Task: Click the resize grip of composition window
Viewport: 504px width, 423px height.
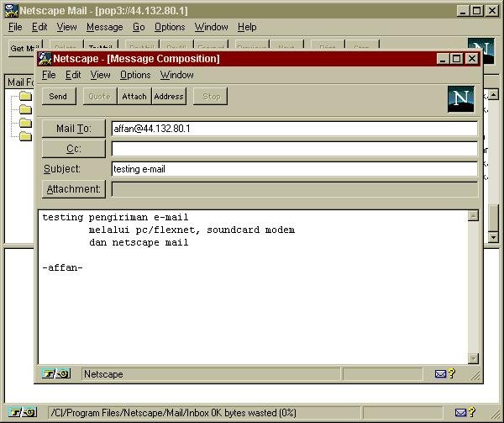Action: [x=475, y=375]
